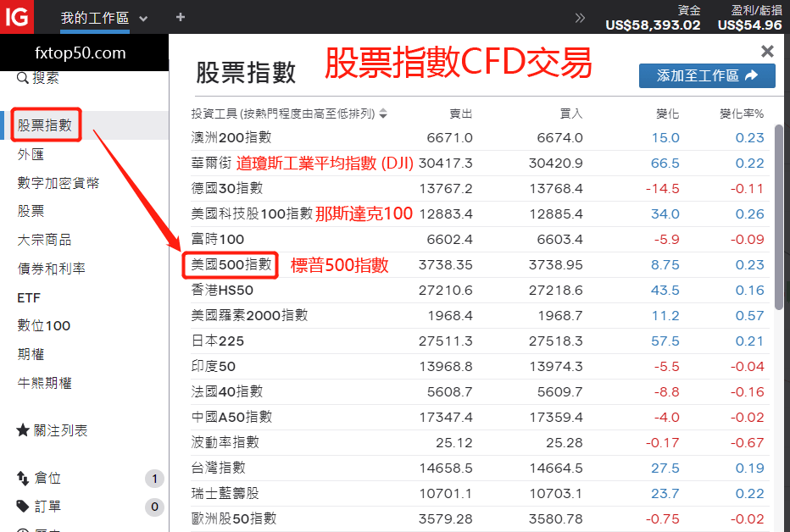This screenshot has width=790, height=532.
Task: Open 倉位 positions list
Action: (47, 478)
